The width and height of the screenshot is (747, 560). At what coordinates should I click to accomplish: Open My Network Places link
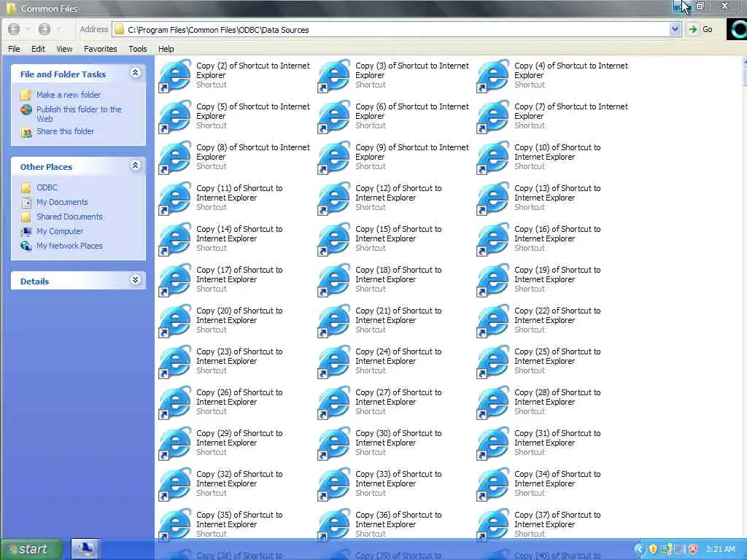tap(69, 246)
